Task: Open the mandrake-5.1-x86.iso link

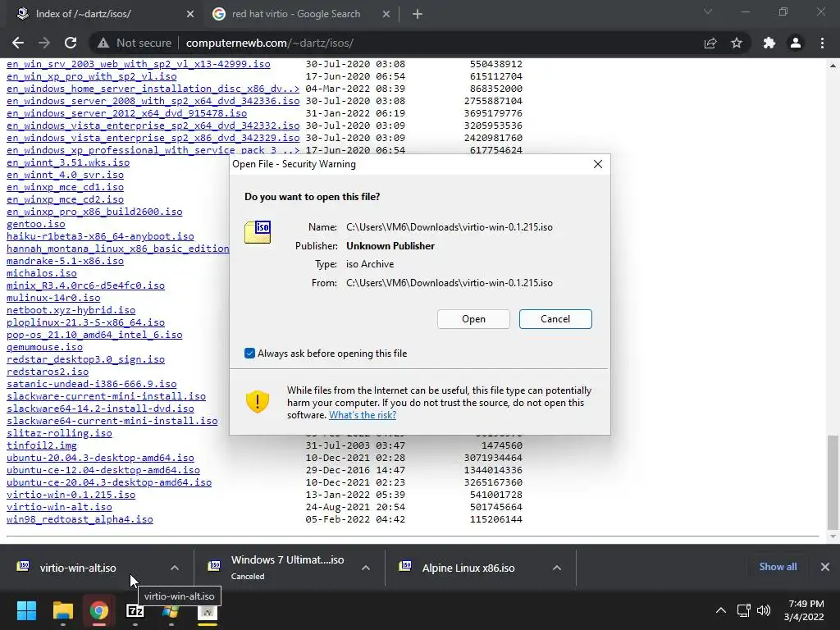Action: click(x=65, y=262)
